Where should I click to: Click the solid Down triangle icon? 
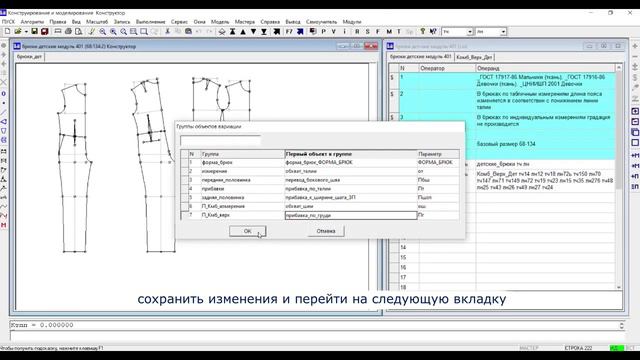(253, 31)
